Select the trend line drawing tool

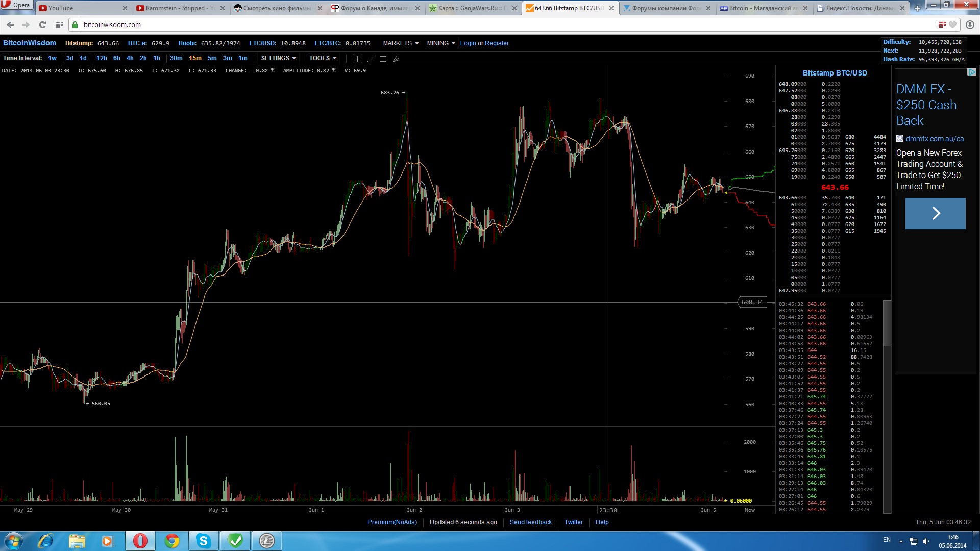click(371, 59)
